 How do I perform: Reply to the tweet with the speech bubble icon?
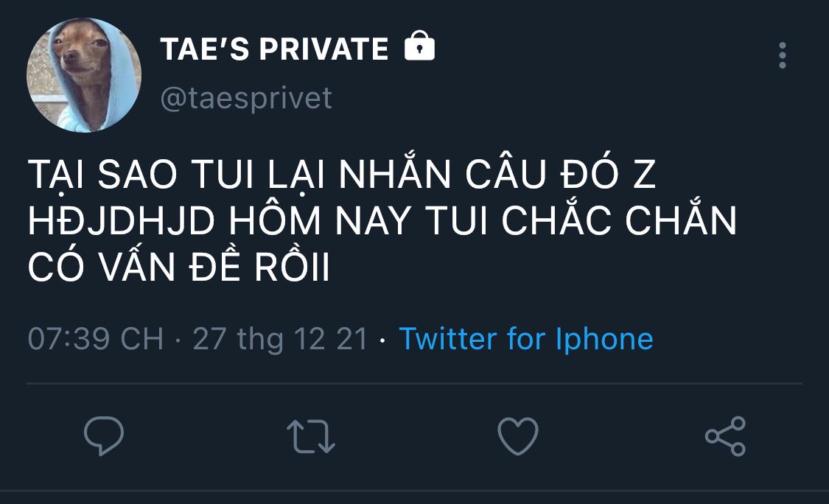pos(103,435)
